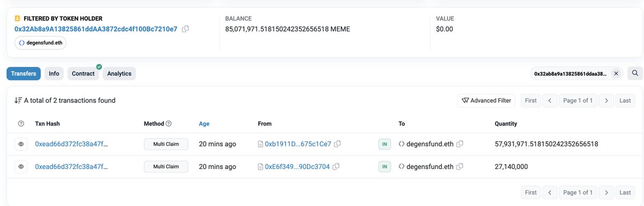Toggle the Age column header format
Viewport: 644px width, 206px height.
coord(204,123)
